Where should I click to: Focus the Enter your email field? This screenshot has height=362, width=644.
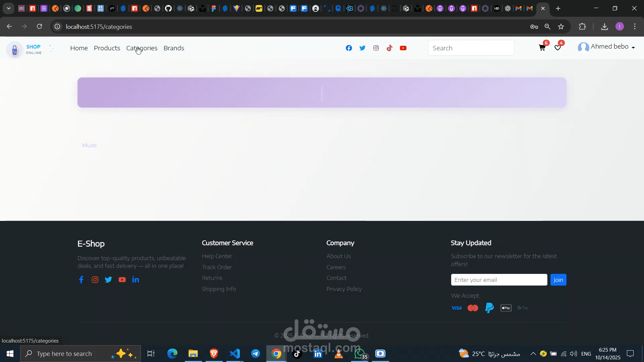tap(499, 280)
